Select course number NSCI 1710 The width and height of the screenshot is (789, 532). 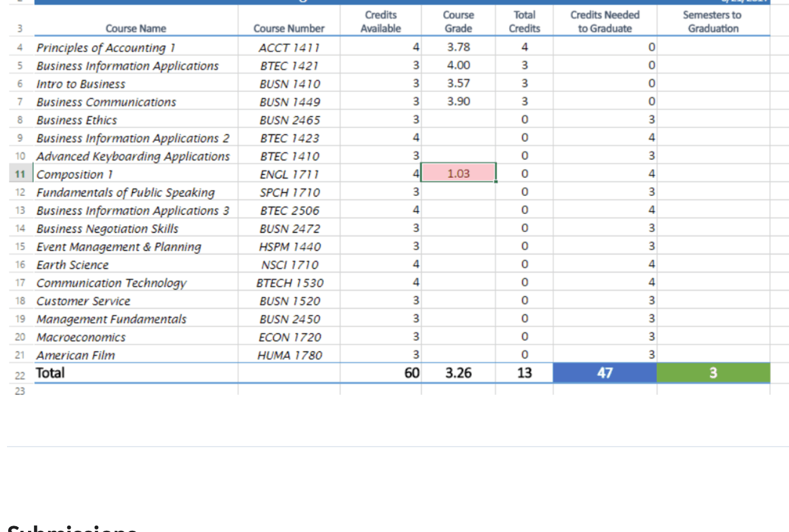(289, 264)
